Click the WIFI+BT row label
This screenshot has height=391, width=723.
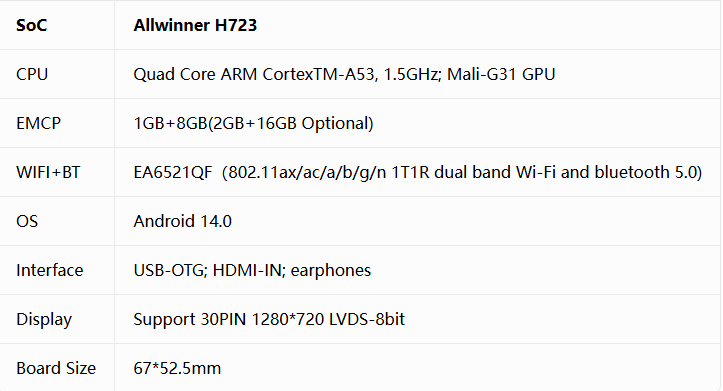coord(48,172)
